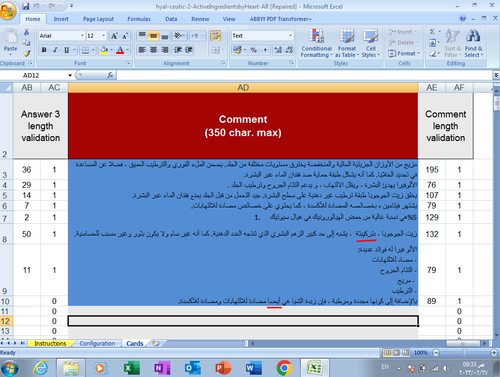Open the Number Format dropdown showing Text
The height and width of the screenshot is (377, 500).
coord(290,36)
